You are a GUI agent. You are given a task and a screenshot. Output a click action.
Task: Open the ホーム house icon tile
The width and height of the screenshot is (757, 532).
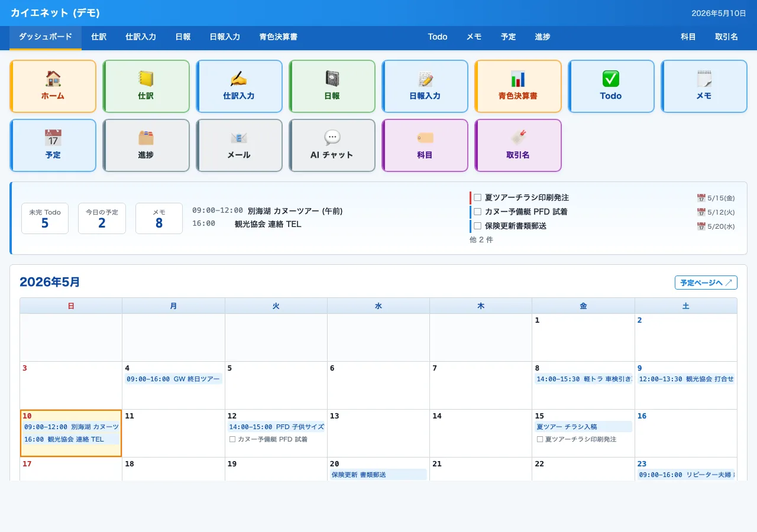pyautogui.click(x=53, y=86)
